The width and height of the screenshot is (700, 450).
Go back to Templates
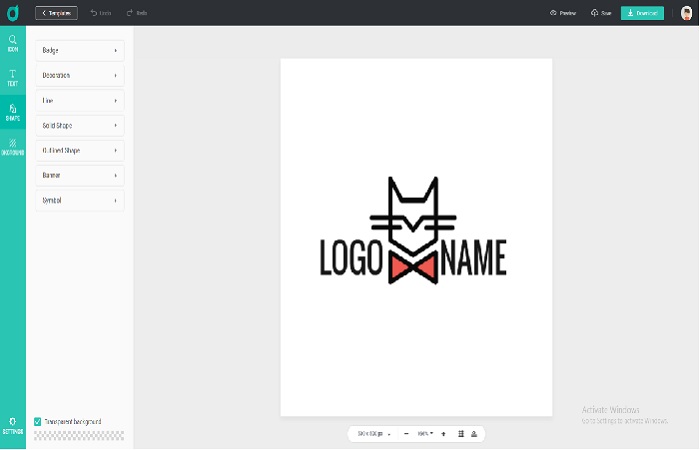click(56, 13)
